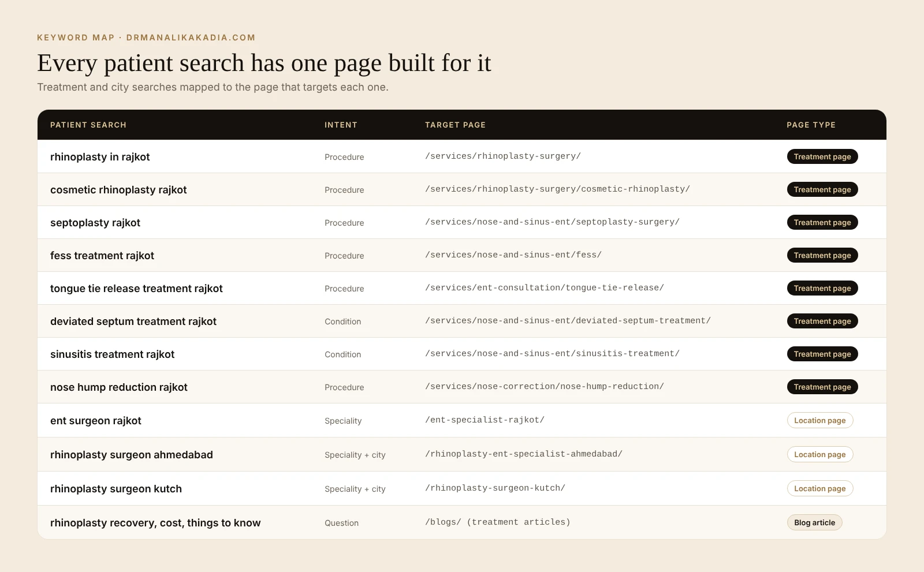924x572 pixels.
Task: Select the /services/nose-and-sinus-ent/fess/ path
Action: (513, 255)
